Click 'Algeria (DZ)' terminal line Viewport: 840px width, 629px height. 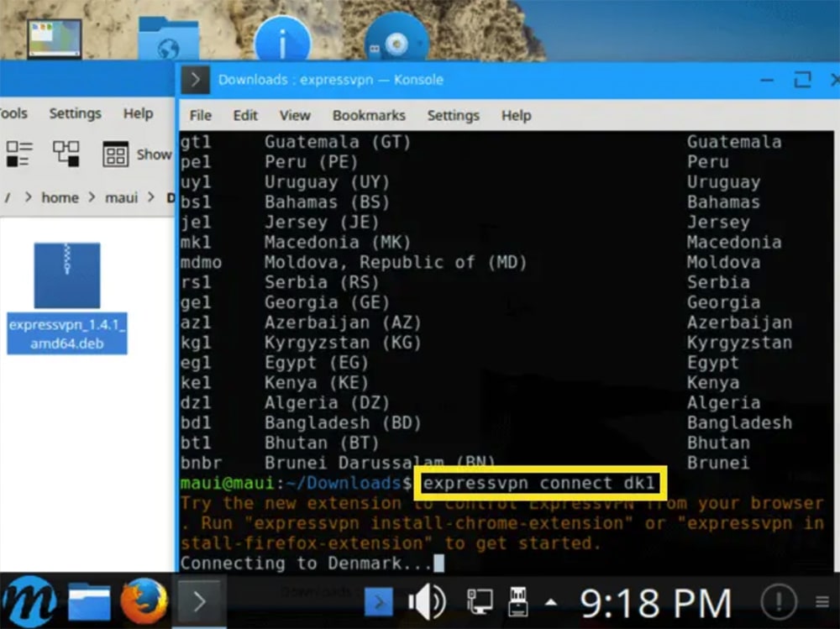pyautogui.click(x=327, y=403)
